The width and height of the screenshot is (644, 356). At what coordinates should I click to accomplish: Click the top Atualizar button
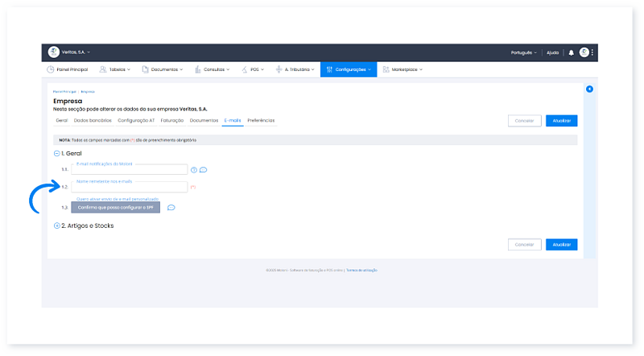pyautogui.click(x=561, y=121)
